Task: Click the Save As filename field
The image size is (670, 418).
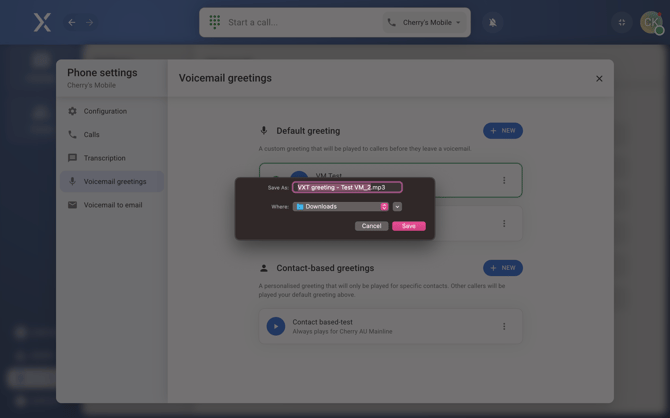Action: click(346, 187)
